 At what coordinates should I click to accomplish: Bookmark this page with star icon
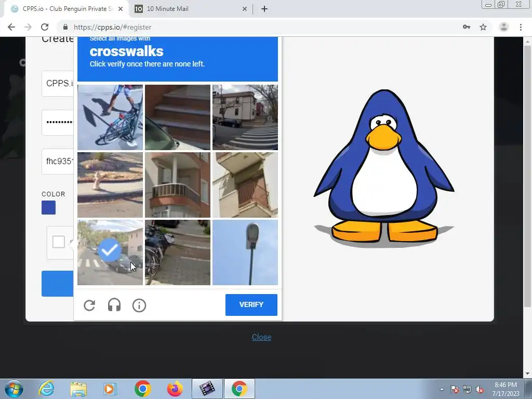point(483,27)
